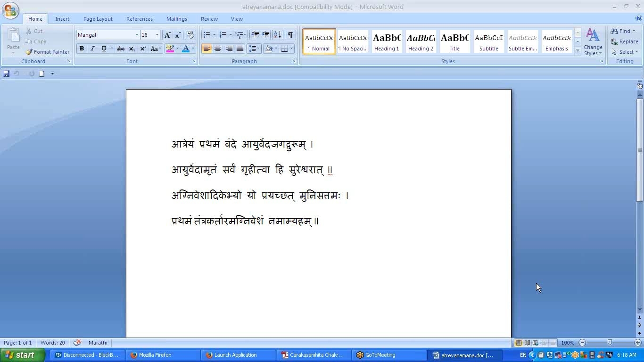Open the Review ribbon tab
Viewport: 644px width, 362px height.
click(209, 19)
